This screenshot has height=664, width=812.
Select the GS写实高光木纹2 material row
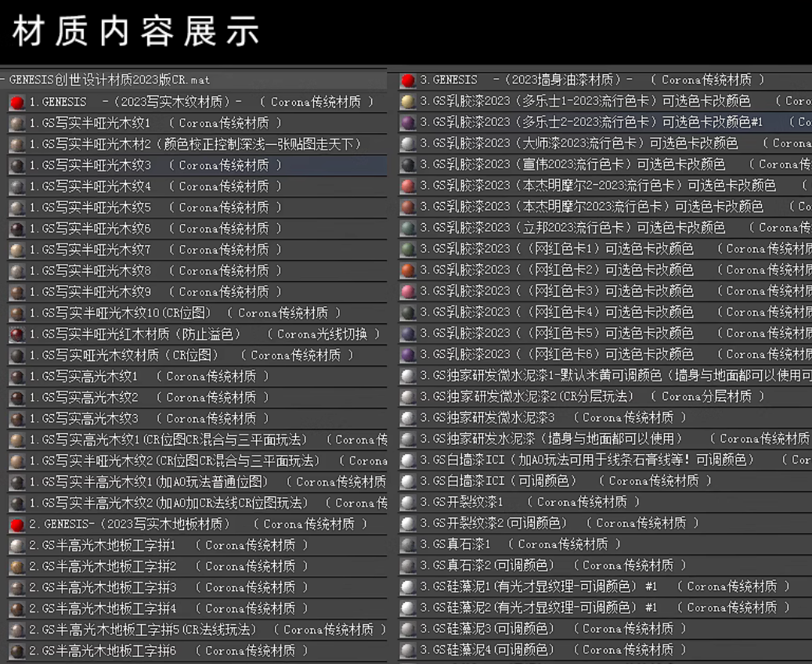(197, 398)
